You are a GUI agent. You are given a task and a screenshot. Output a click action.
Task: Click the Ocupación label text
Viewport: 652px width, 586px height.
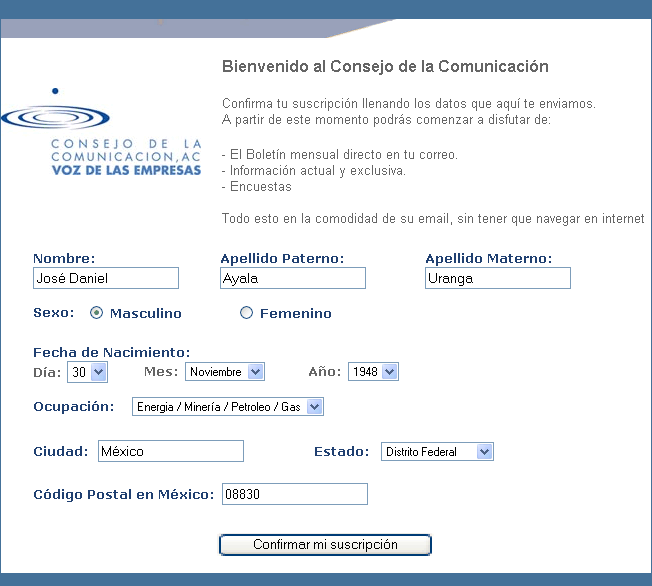(x=76, y=407)
